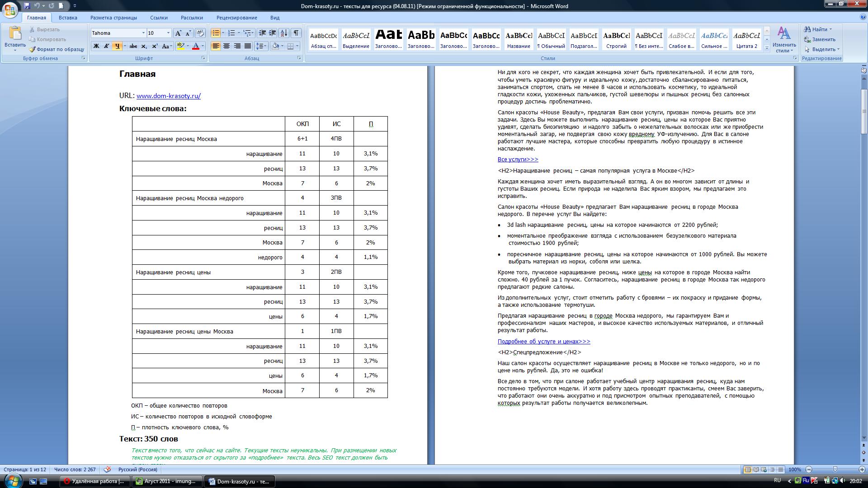Viewport: 868px width, 488px height.
Task: Click the strikethrough abc icon
Action: pos(133,46)
